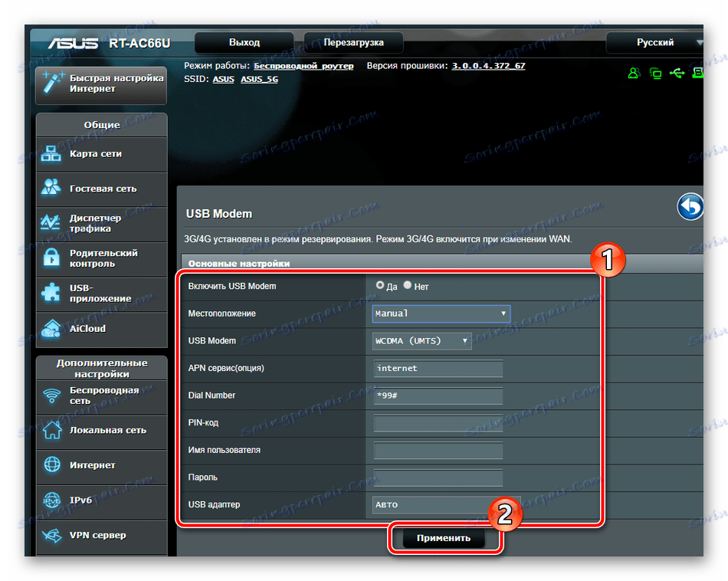Image resolution: width=728 pixels, height=581 pixels.
Task: Open Карта сети menu item
Action: 101,154
